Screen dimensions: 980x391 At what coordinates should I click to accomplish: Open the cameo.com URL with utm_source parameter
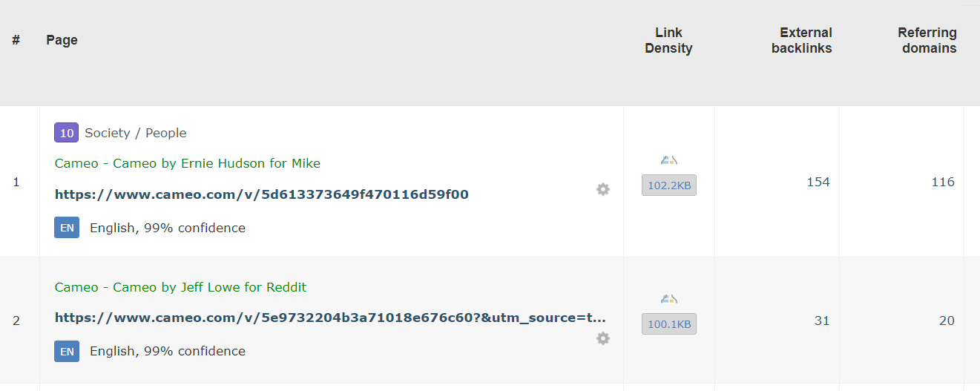pyautogui.click(x=331, y=318)
